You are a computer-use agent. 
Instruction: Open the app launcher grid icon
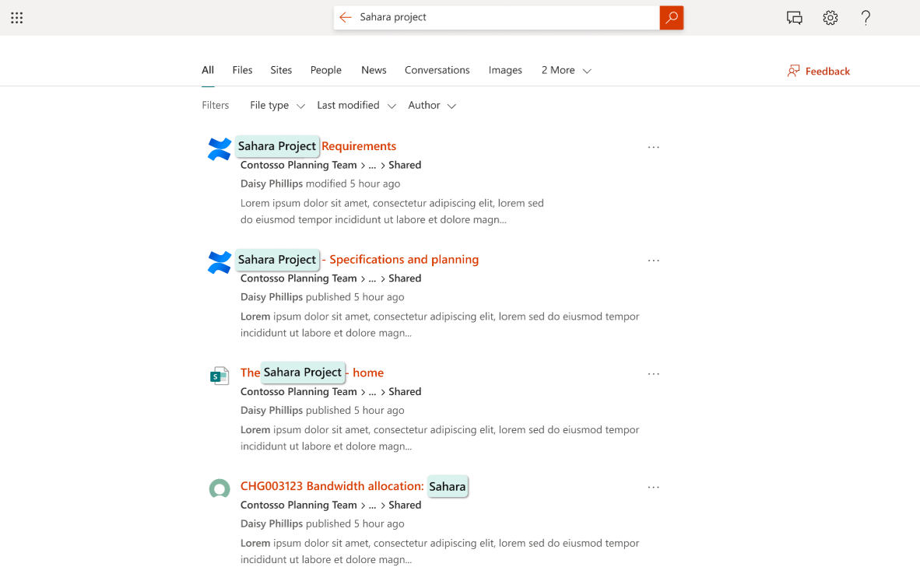16,18
